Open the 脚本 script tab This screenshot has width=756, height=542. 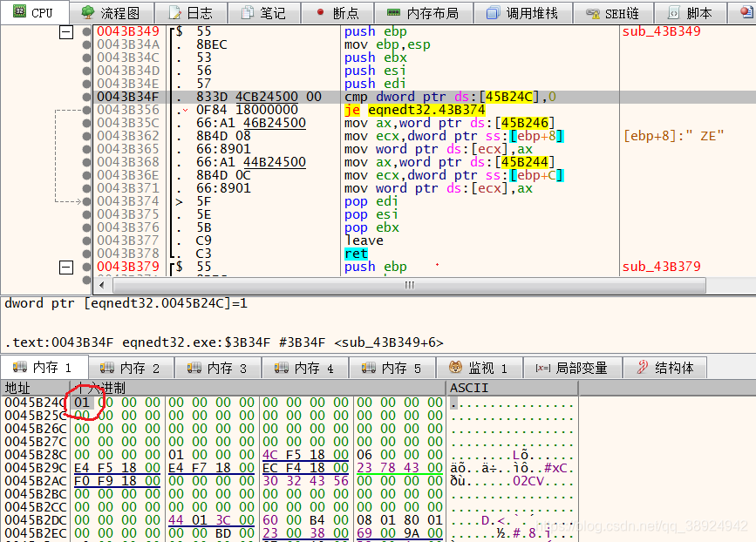(690, 13)
